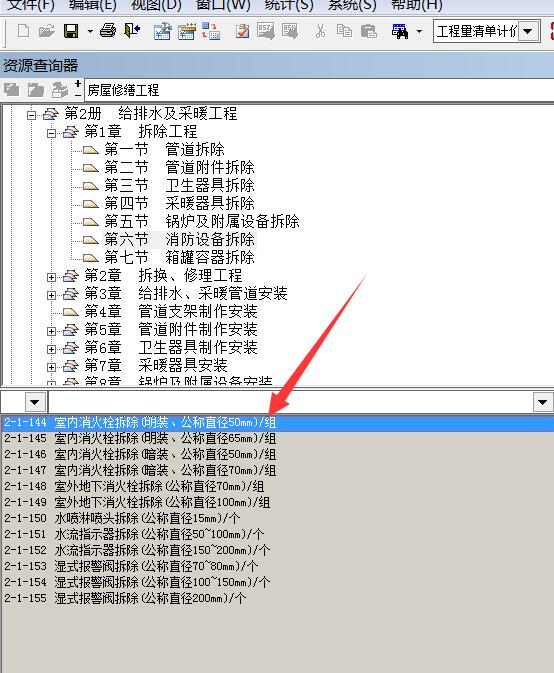
Task: Click the New file toolbar icon
Action: point(24,31)
